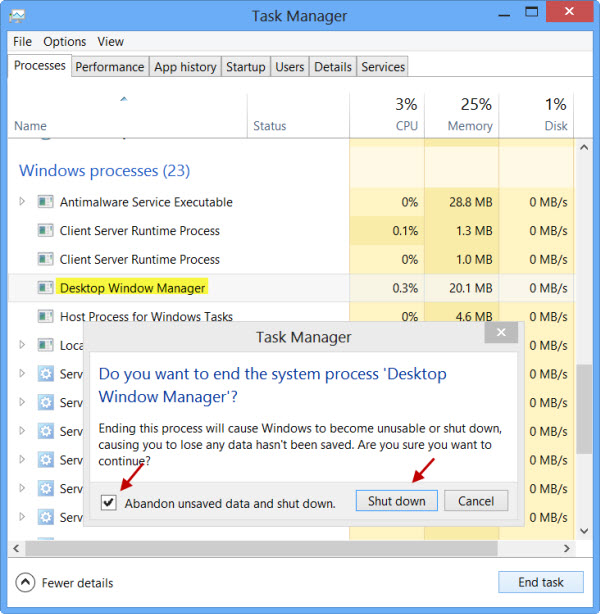The width and height of the screenshot is (600, 614).
Task: Click the Antimalware Service Executable process icon
Action: (x=45, y=202)
